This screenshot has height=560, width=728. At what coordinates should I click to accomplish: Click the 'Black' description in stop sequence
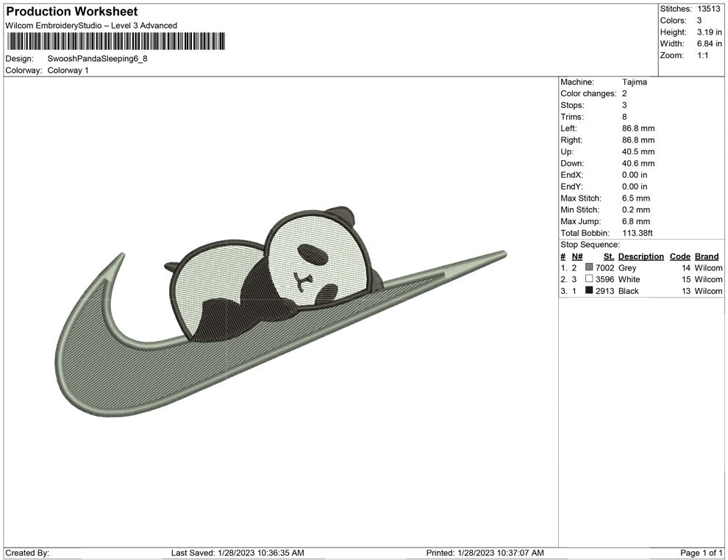[629, 291]
